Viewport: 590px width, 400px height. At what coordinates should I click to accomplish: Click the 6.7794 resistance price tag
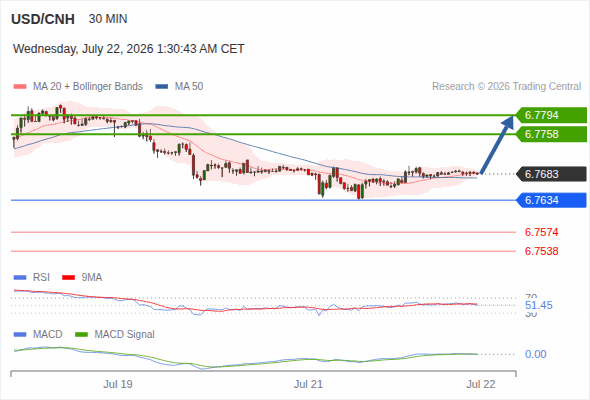[x=550, y=115]
